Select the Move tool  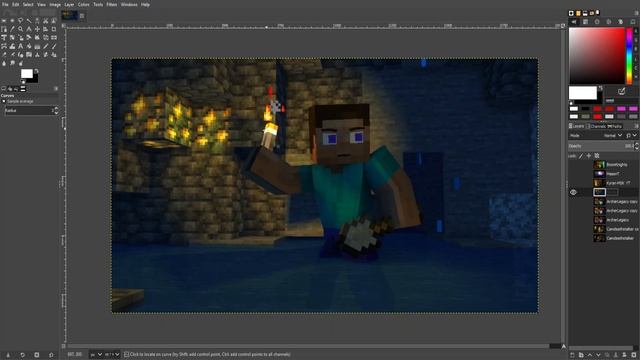pyautogui.click(x=37, y=29)
